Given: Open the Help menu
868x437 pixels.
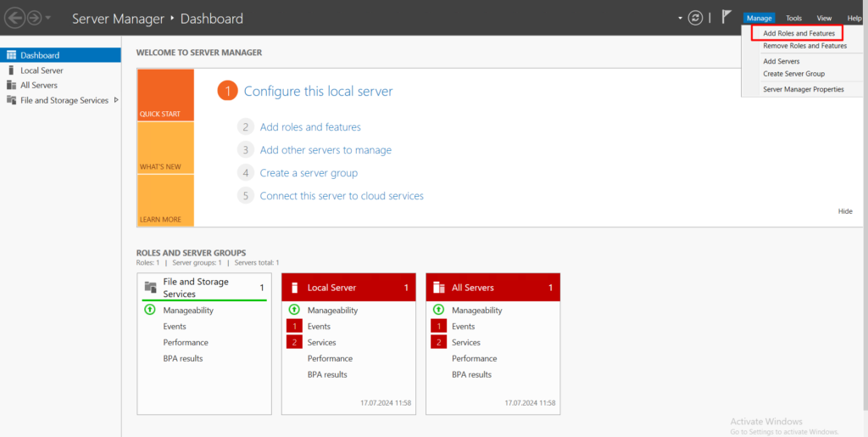Looking at the screenshot, I should [854, 19].
